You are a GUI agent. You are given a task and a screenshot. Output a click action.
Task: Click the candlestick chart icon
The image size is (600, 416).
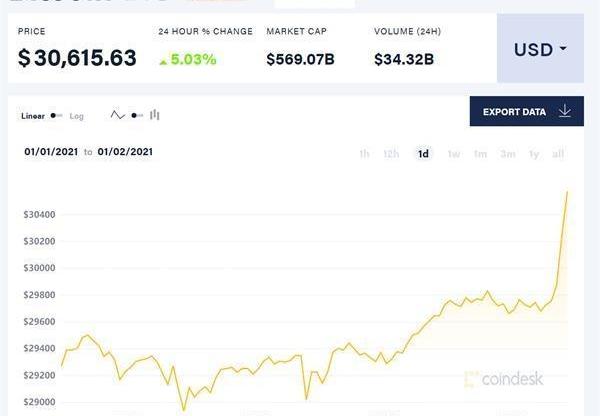(x=155, y=116)
